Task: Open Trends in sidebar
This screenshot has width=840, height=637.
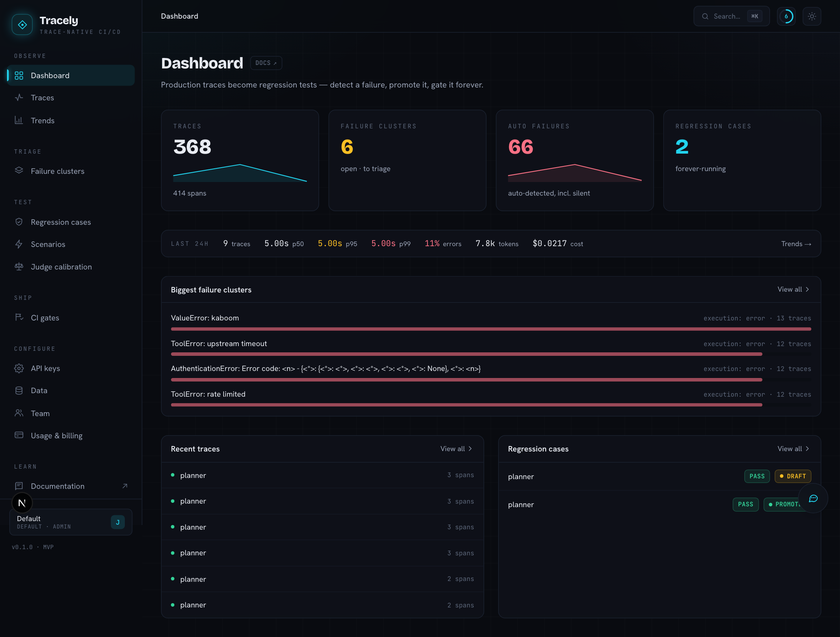Action: pos(71,120)
